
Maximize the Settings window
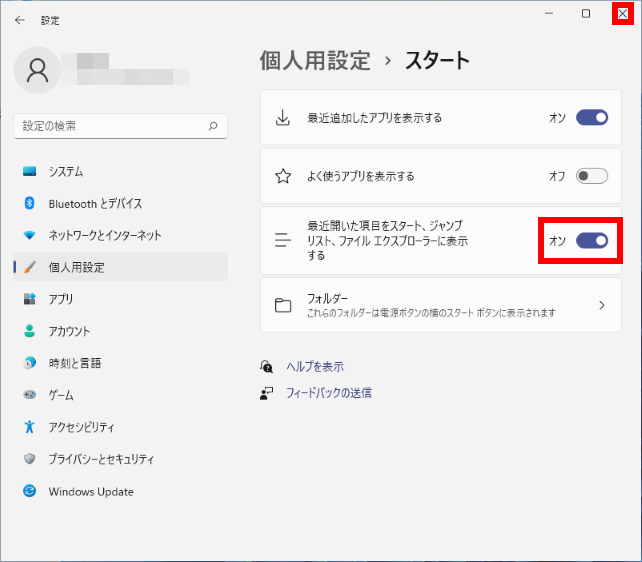click(x=586, y=14)
